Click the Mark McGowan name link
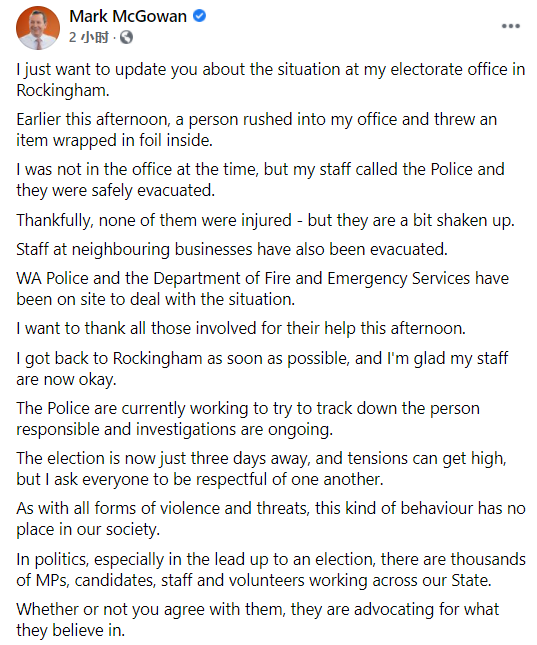 (128, 16)
